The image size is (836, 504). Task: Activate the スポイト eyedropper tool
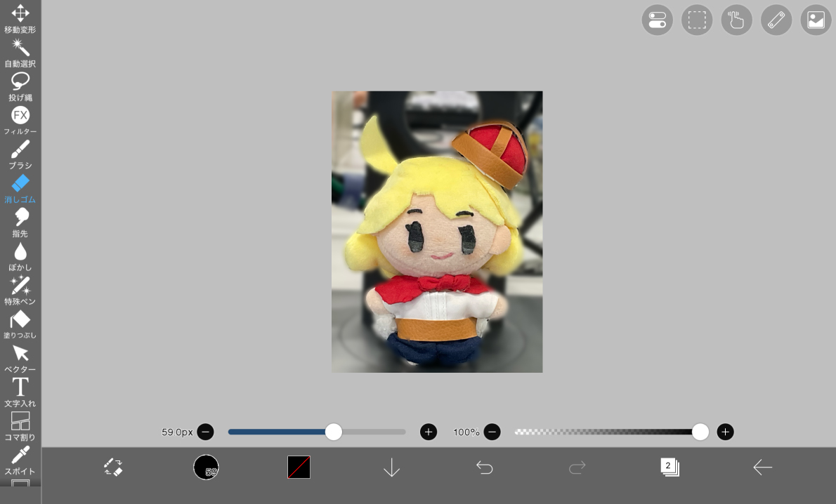coord(20,459)
